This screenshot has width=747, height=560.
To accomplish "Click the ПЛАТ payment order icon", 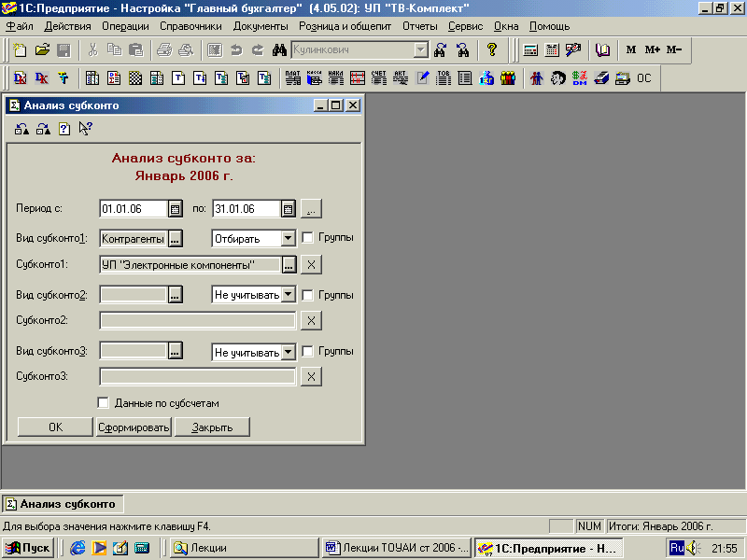I will click(x=292, y=78).
